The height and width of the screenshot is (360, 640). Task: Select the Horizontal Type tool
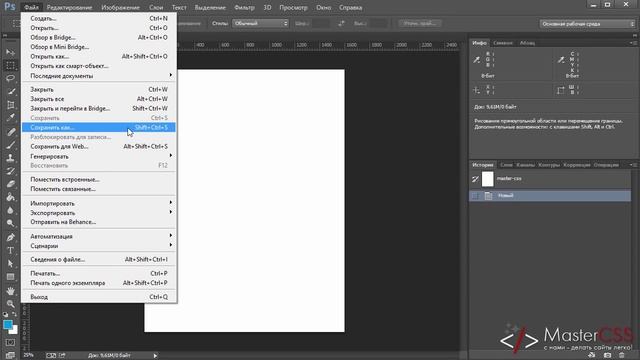[x=10, y=250]
